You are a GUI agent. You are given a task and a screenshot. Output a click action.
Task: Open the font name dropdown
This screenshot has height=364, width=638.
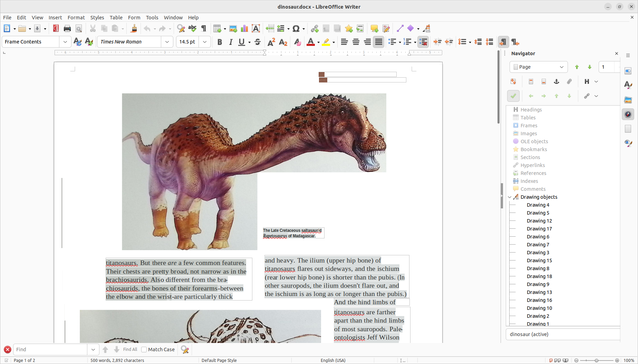(x=167, y=42)
